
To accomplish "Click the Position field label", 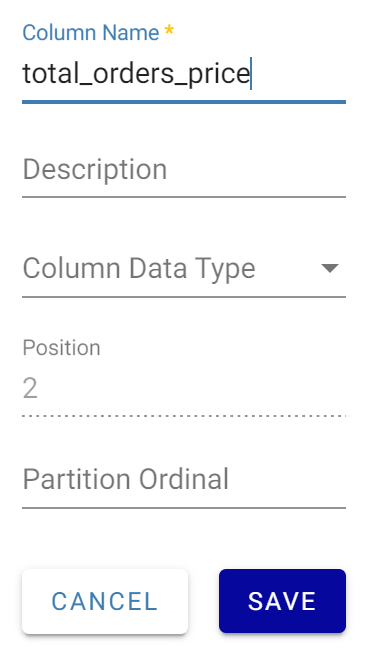I will tap(62, 348).
